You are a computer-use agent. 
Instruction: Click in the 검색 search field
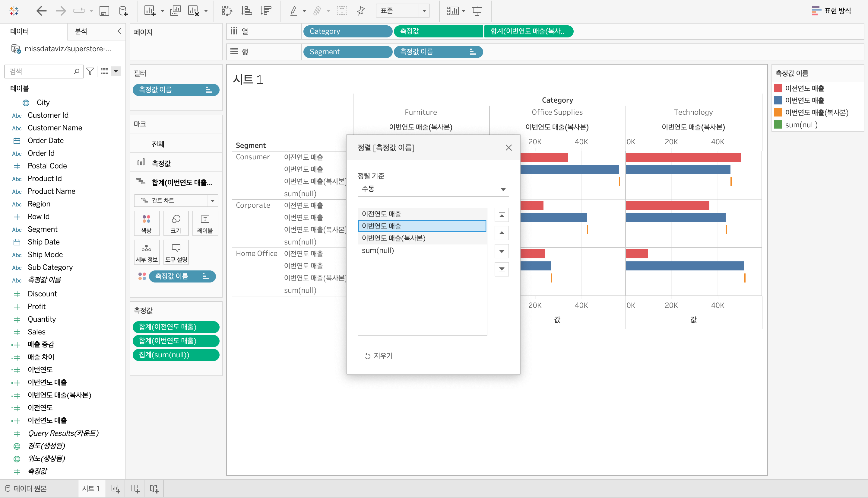[44, 72]
